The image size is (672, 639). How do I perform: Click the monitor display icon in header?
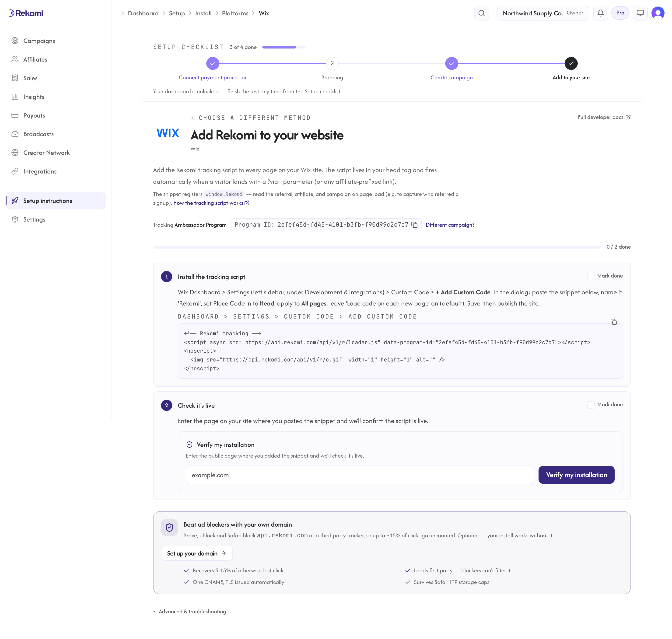640,13
